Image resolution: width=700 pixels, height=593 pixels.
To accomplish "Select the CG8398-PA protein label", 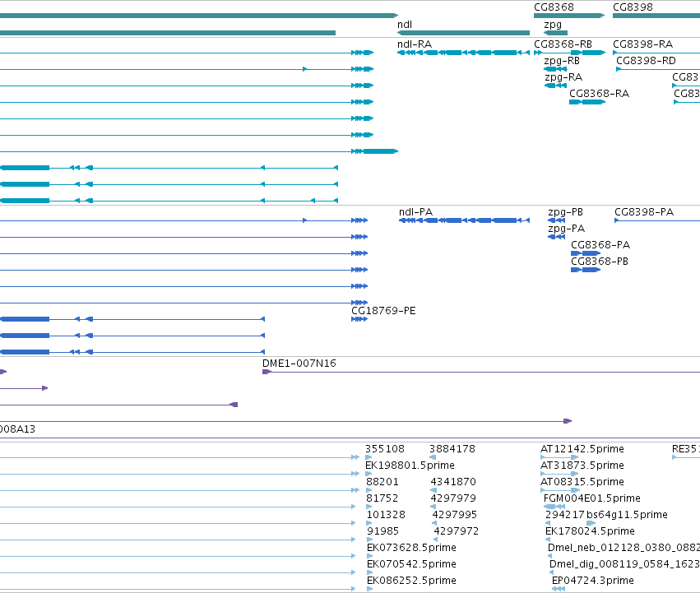I will coord(644,212).
